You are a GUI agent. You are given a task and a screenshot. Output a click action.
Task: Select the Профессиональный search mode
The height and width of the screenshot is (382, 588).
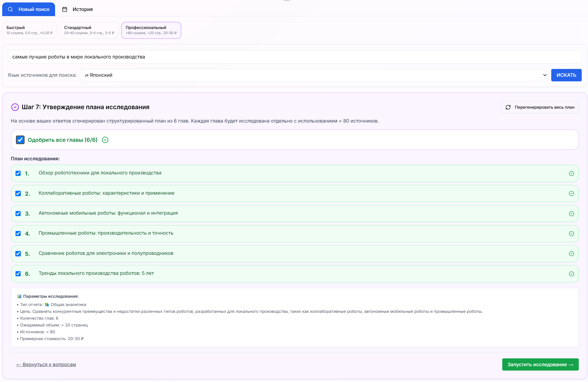pos(151,30)
